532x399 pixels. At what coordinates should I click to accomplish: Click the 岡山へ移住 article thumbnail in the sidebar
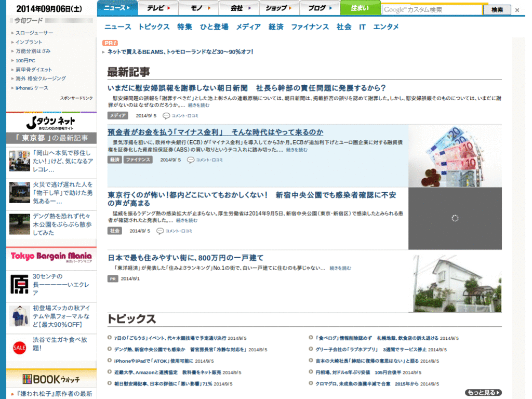19,161
